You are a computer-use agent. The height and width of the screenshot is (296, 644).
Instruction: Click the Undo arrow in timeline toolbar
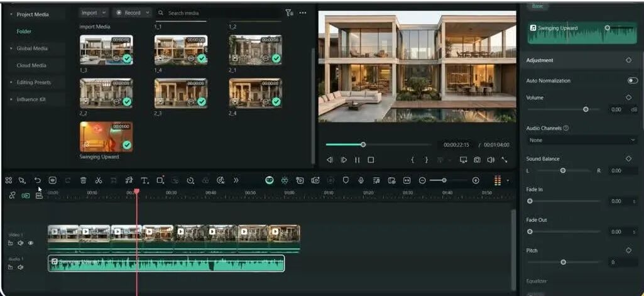[37, 180]
